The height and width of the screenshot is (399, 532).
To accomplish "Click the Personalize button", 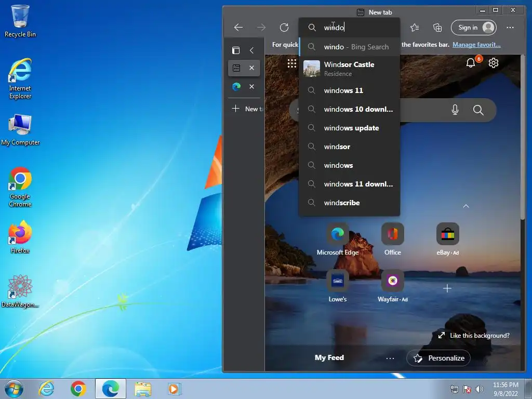I will pyautogui.click(x=438, y=358).
